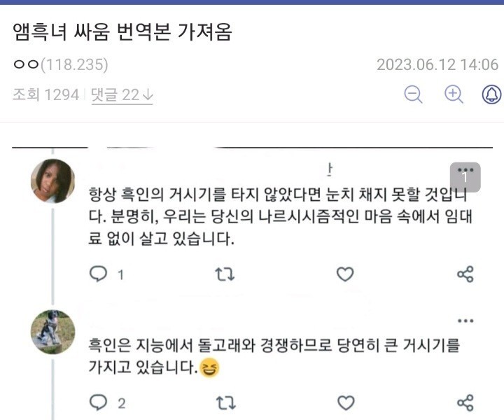Viewport: 504px width, 420px height.
Task: Open the dog-avatar tweet's three-dot menu
Action: click(x=465, y=321)
